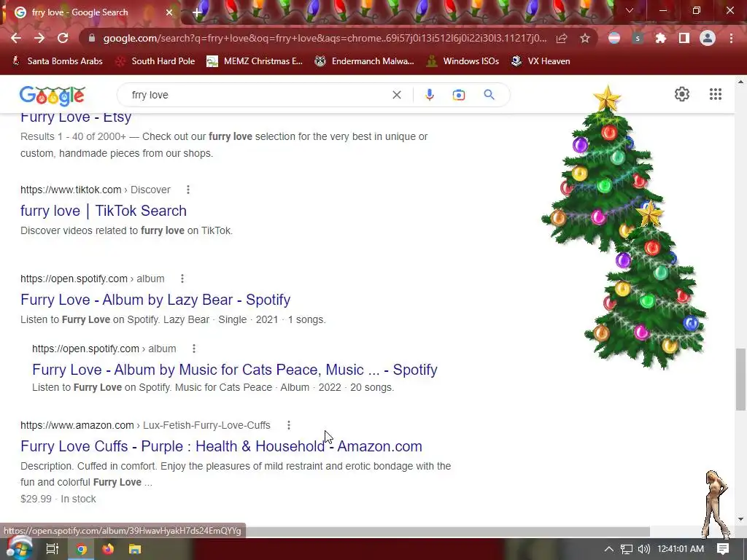Select the 'frry love - Google Search' tab
Viewport: 747px width, 560px height.
coord(90,12)
